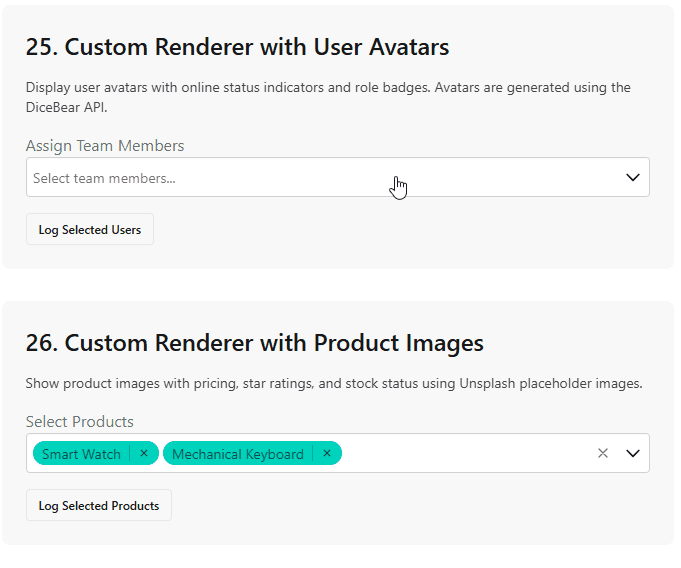Click the Assign Team Members label
Image resolution: width=681 pixels, height=568 pixels.
(x=105, y=145)
